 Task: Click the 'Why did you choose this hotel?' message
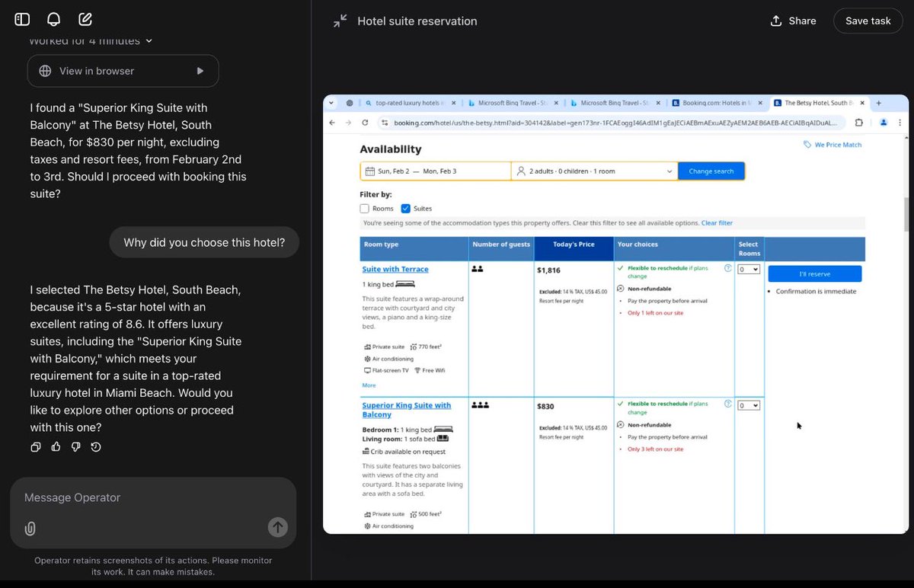204,243
